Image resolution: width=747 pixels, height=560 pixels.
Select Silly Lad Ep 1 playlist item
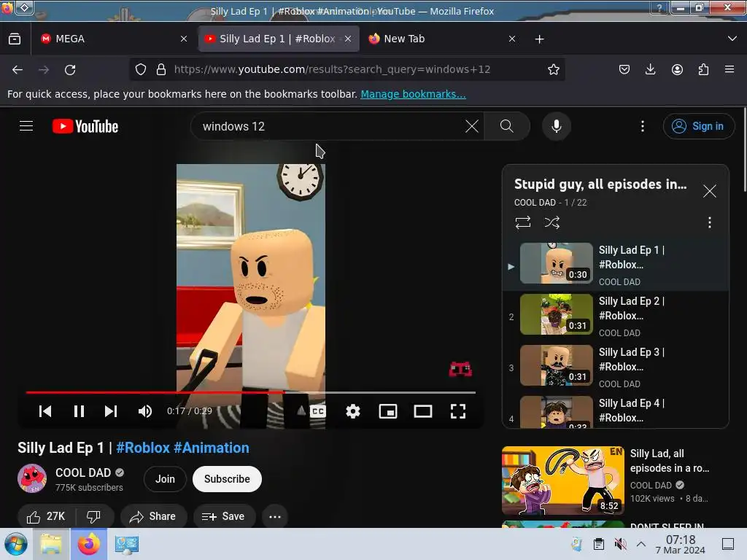tap(616, 265)
